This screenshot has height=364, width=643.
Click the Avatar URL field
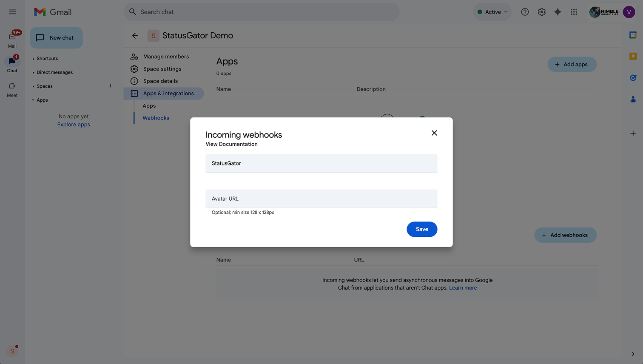[321, 199]
